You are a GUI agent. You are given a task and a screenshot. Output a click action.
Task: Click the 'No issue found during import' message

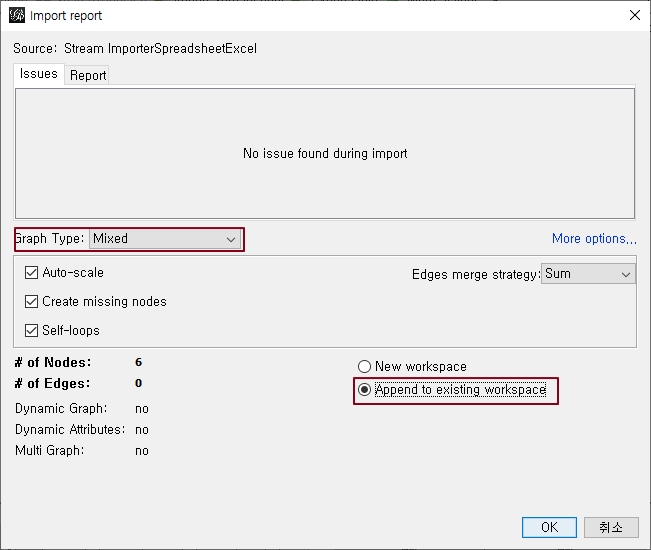pos(325,154)
